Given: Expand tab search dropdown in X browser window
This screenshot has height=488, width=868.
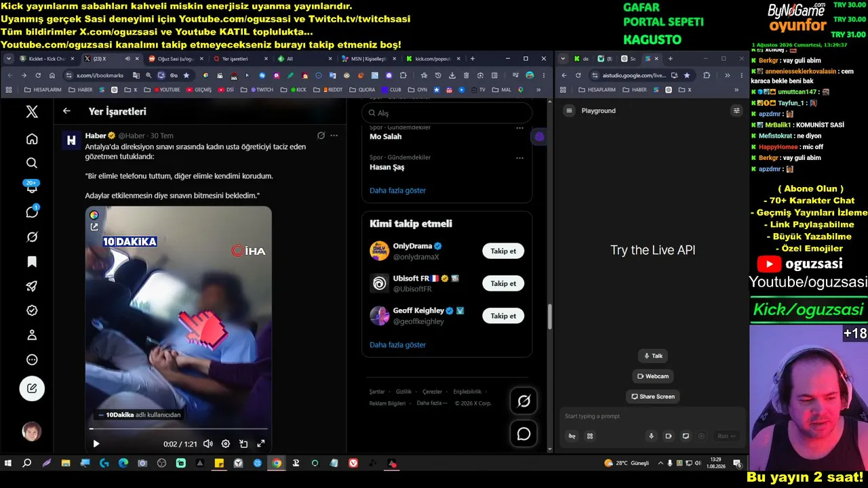Looking at the screenshot, I should 9,59.
